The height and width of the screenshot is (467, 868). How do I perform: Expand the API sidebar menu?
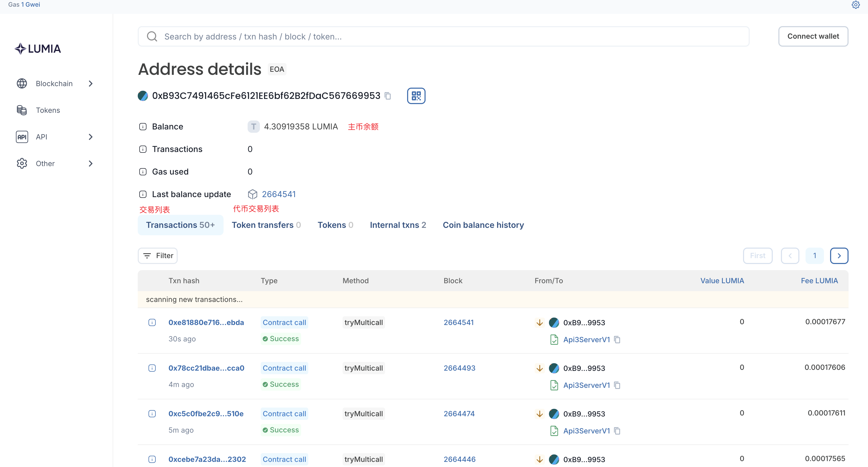click(x=55, y=137)
